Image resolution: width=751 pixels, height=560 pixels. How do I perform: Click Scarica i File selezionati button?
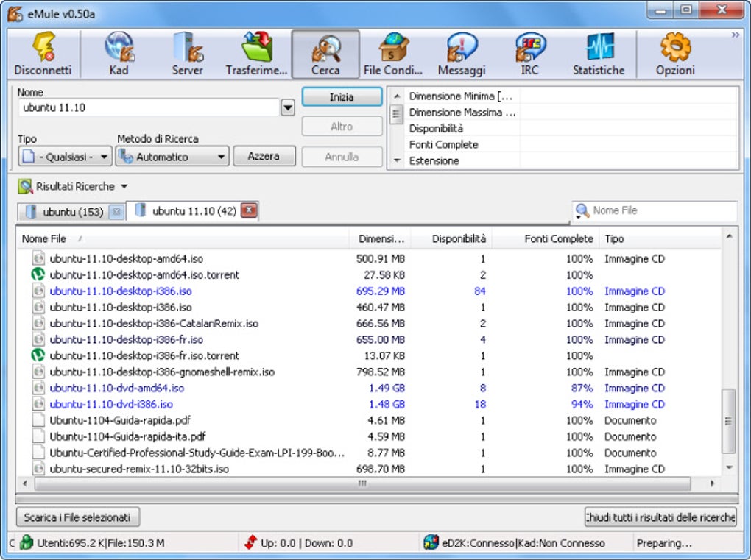coord(78,517)
